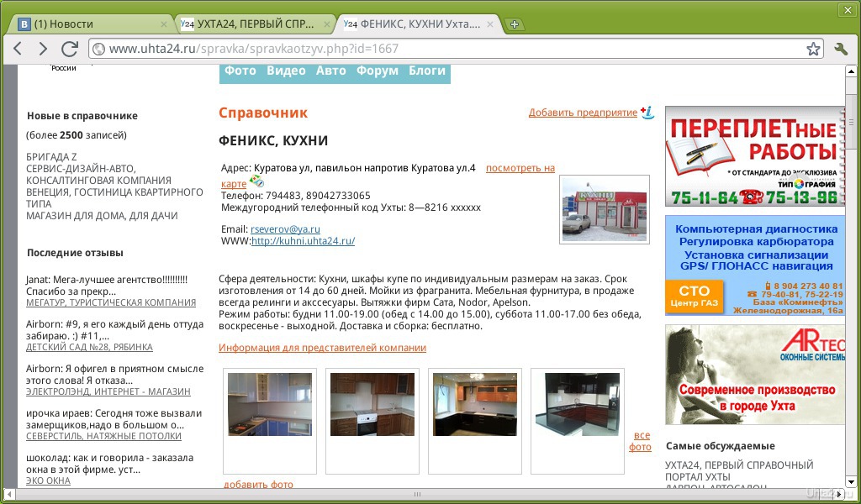The width and height of the screenshot is (861, 504).
Task: Click the map icon next to the address
Action: tap(256, 181)
